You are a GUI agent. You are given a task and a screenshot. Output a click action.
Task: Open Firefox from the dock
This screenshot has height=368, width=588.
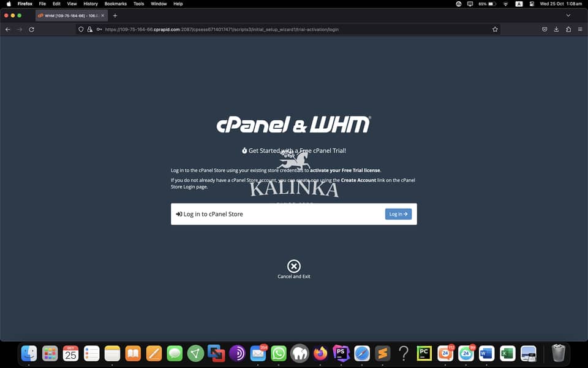point(320,353)
